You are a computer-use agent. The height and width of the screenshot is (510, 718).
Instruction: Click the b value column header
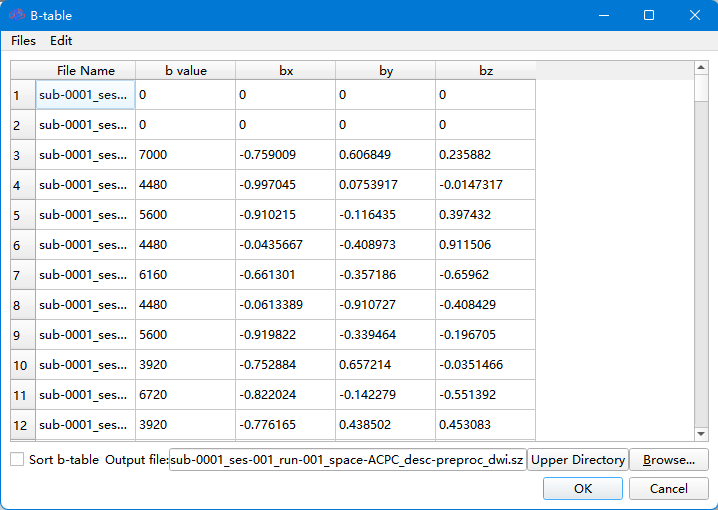click(185, 71)
